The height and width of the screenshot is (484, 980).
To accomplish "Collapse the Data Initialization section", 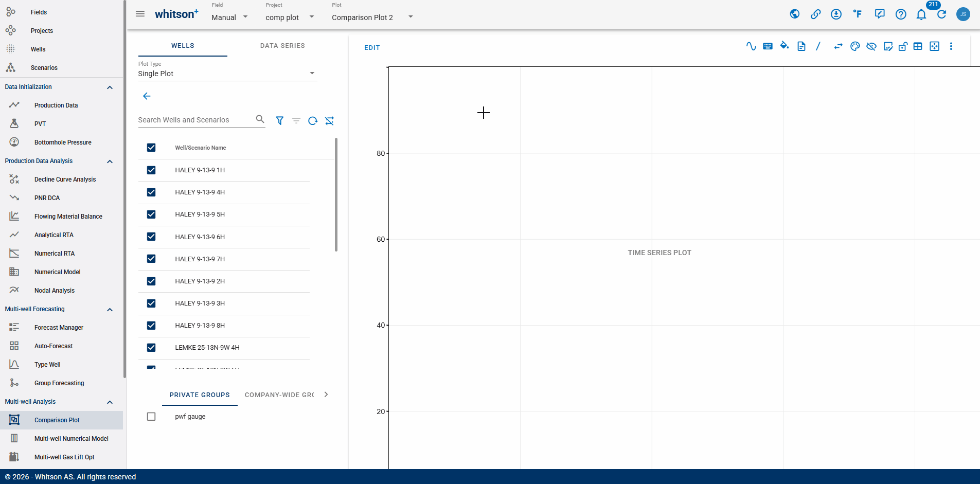I will [x=110, y=87].
